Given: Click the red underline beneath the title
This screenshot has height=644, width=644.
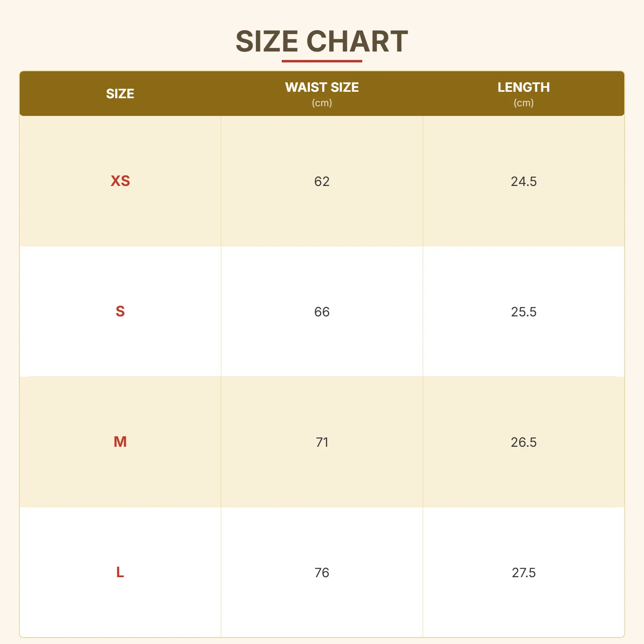Looking at the screenshot, I should (322, 61).
